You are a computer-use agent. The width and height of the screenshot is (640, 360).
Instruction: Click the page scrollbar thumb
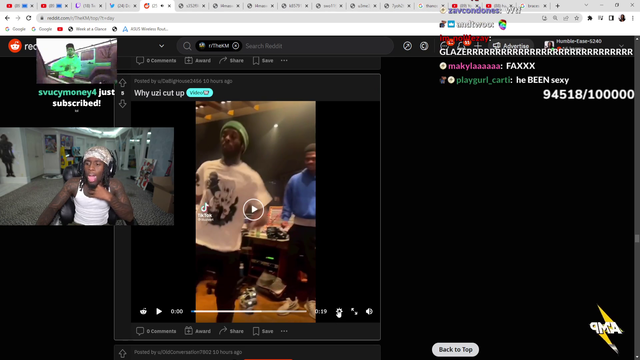pos(637,238)
